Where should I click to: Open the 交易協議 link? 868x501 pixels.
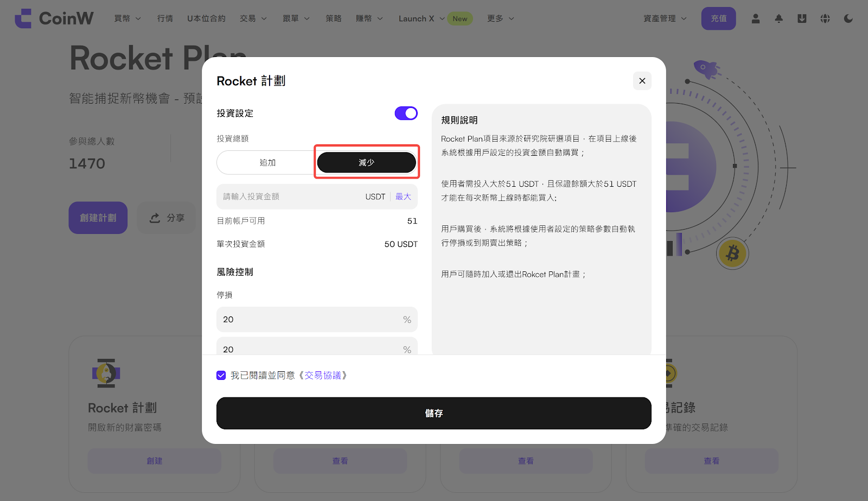[x=323, y=375]
